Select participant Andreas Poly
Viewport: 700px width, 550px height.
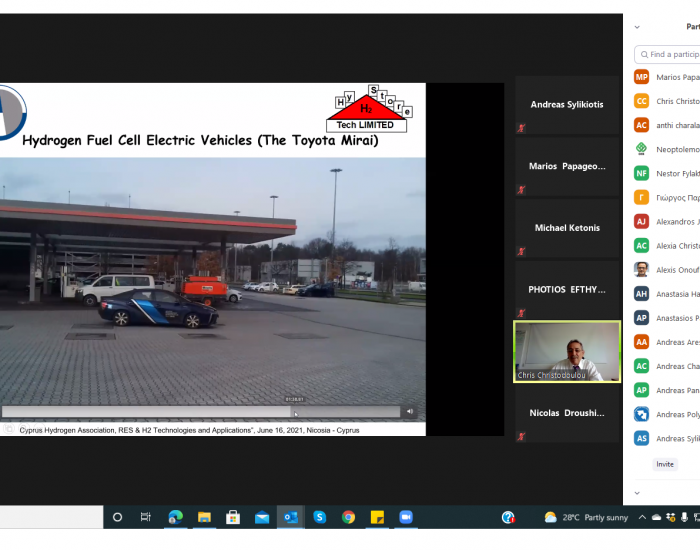(x=667, y=415)
